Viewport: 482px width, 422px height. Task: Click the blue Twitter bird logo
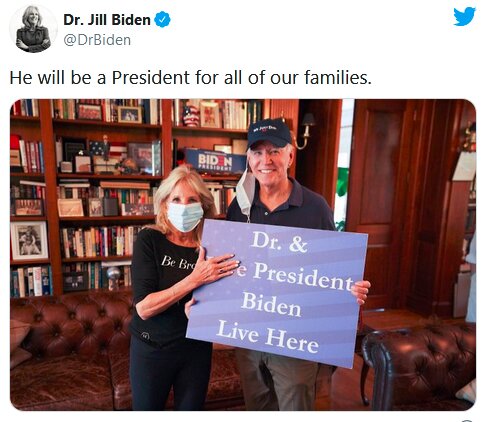point(464,16)
